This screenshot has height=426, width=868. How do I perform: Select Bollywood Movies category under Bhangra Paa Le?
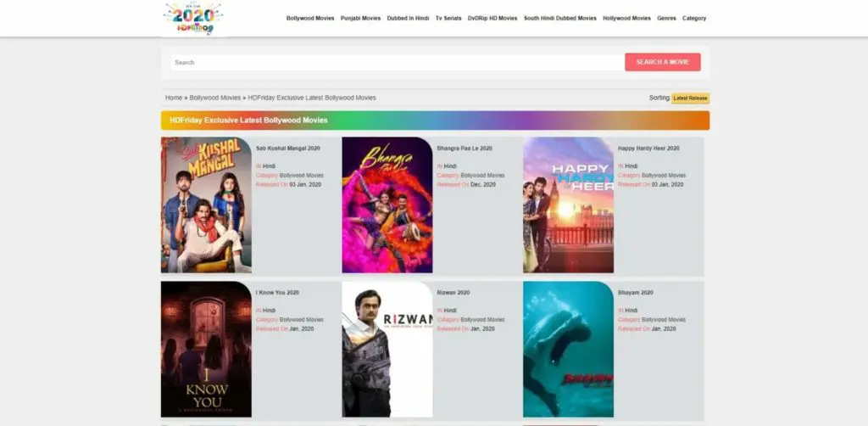coord(482,176)
